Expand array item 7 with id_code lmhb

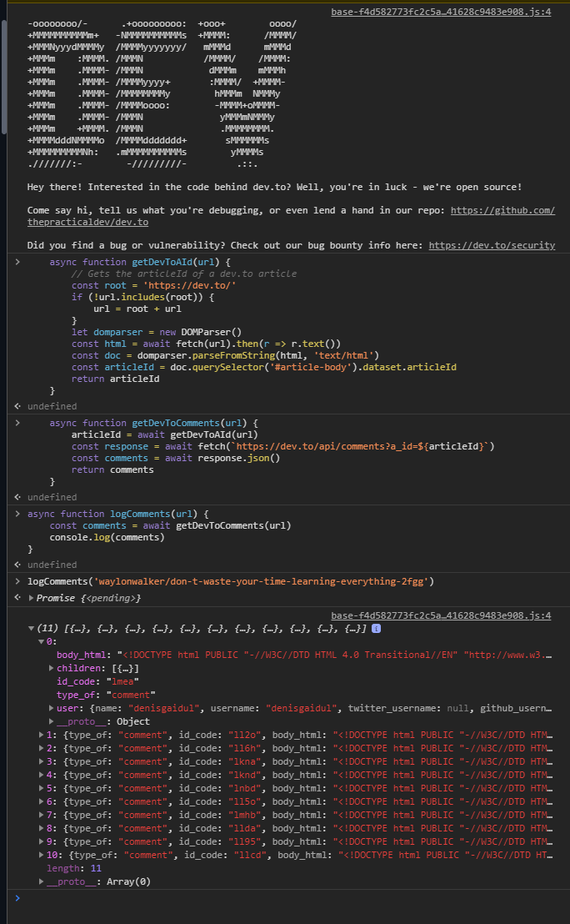[42, 815]
